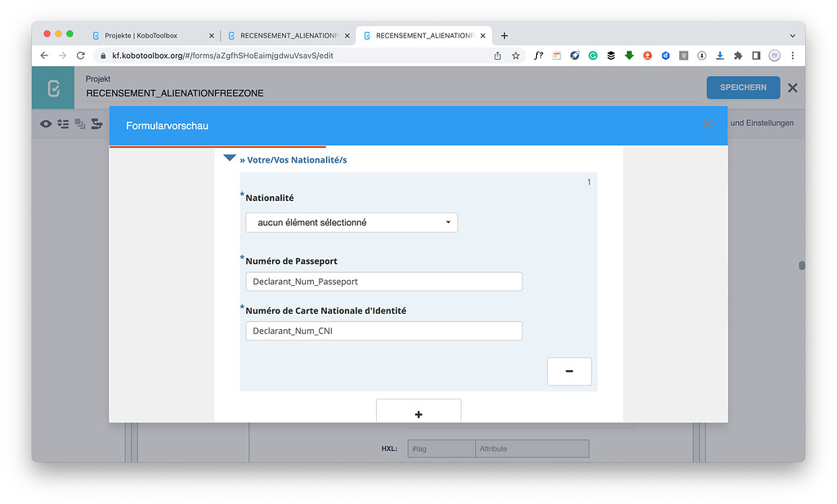Open the Grammarly extension icon
This screenshot has width=837, height=504.
[x=593, y=55]
